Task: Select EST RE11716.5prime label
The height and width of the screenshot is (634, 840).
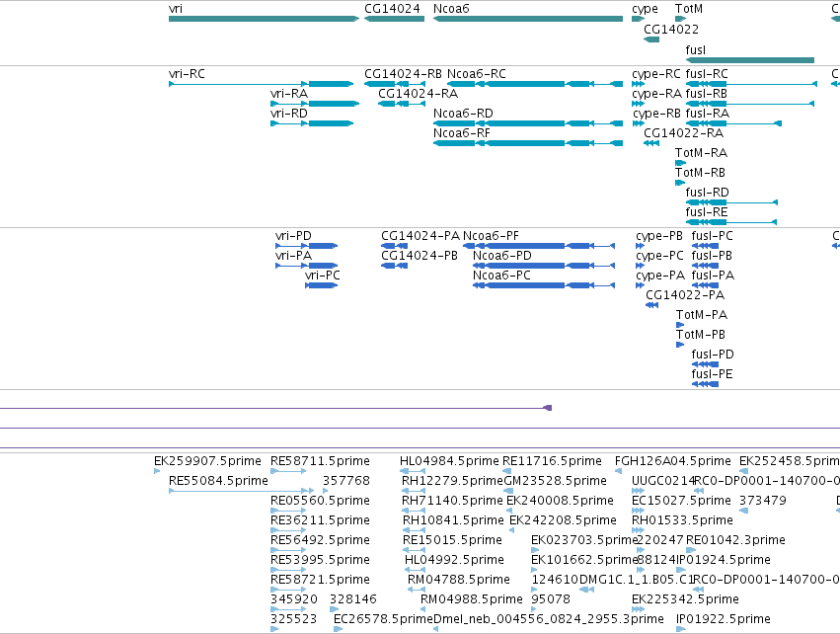Action: tap(552, 461)
